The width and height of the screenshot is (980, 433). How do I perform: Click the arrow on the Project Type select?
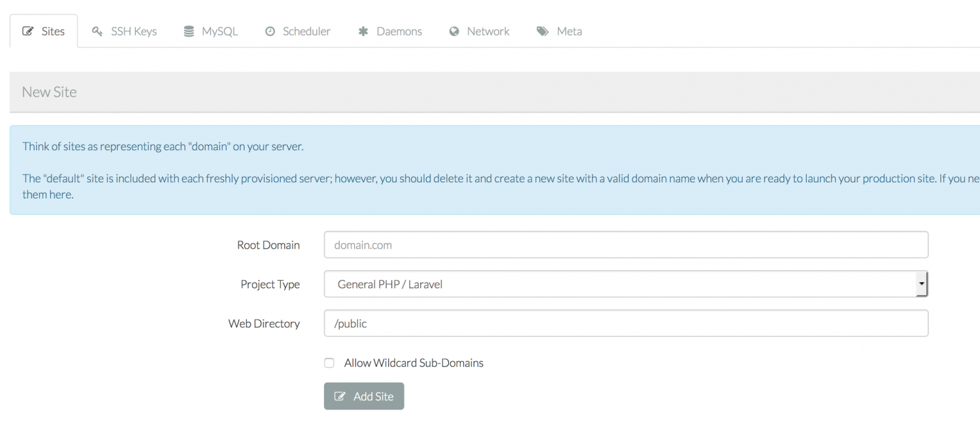(921, 284)
